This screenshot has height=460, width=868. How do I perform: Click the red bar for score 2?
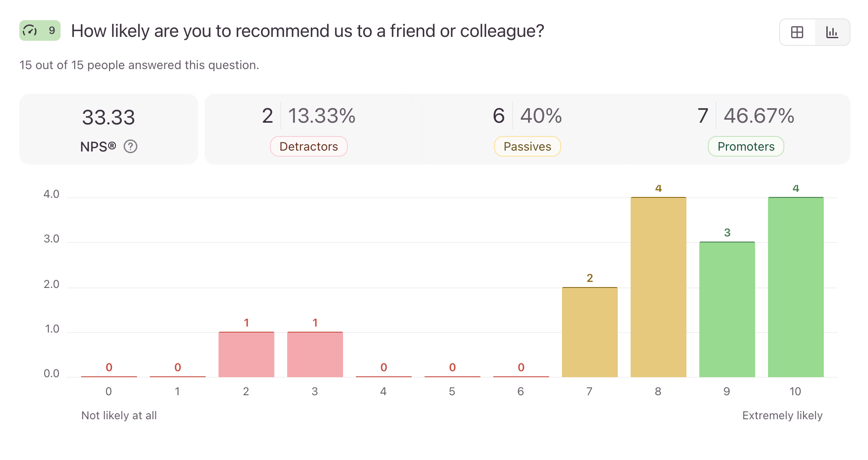tap(246, 354)
